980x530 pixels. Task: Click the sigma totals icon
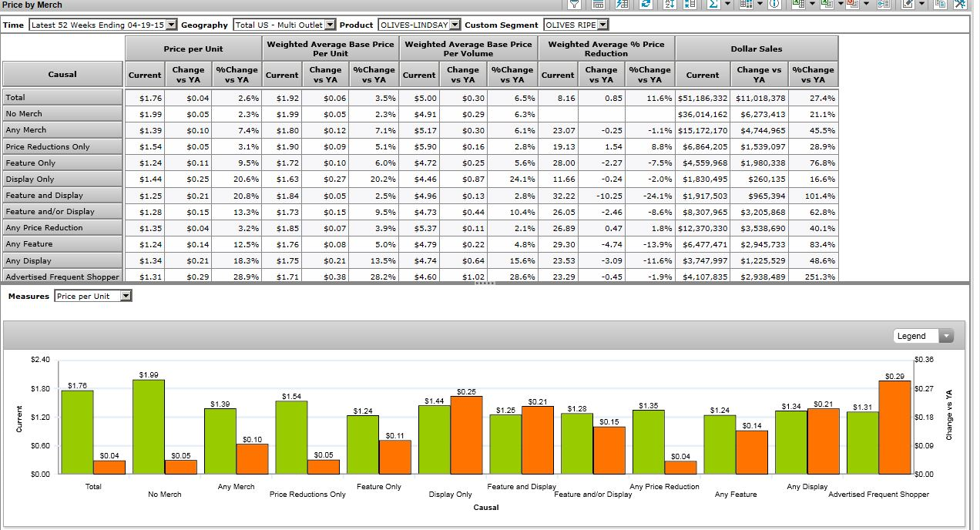pos(713,5)
